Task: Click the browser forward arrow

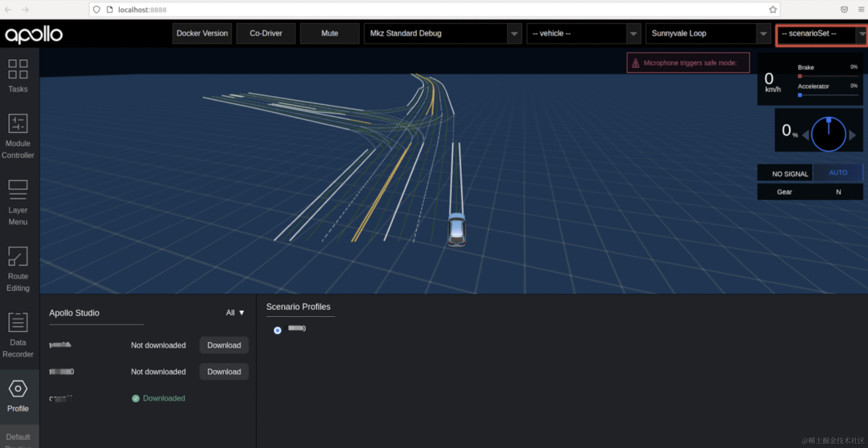Action: [x=26, y=9]
